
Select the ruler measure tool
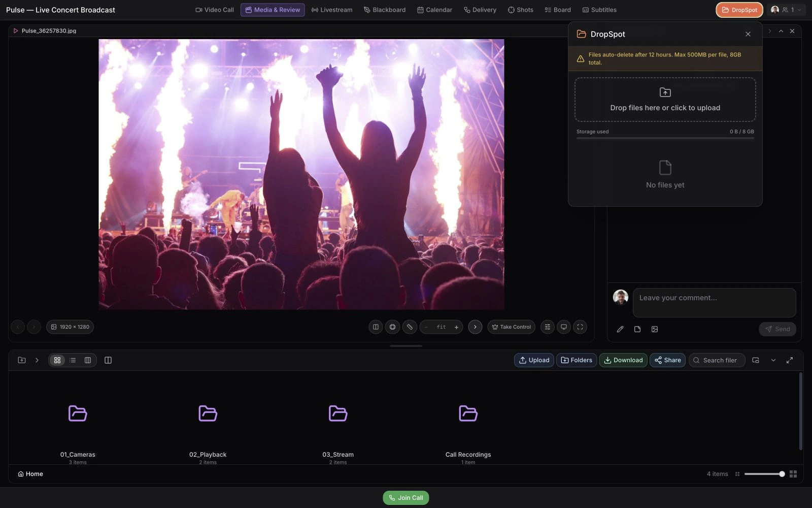pos(410,327)
